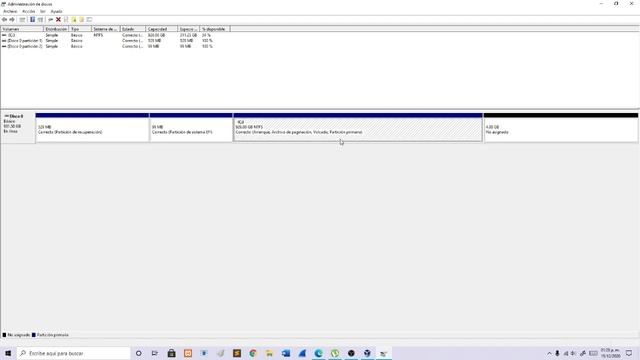Expand the hidden system tray icons arrow

(549, 353)
